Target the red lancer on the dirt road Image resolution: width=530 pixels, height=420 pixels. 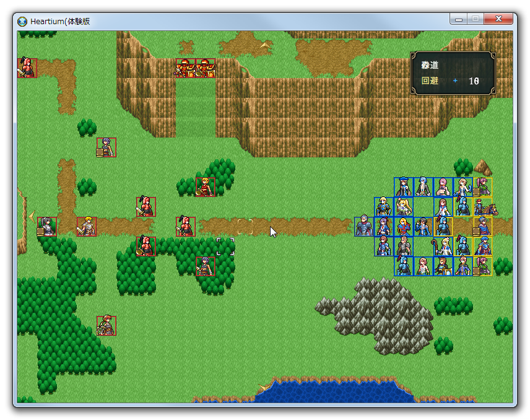pyautogui.click(x=186, y=227)
